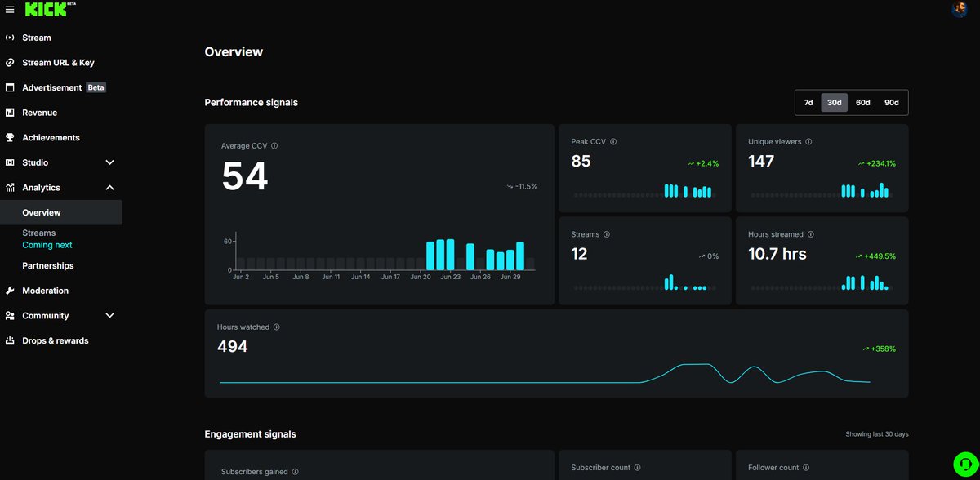Click the Moderation wrench icon

10,291
